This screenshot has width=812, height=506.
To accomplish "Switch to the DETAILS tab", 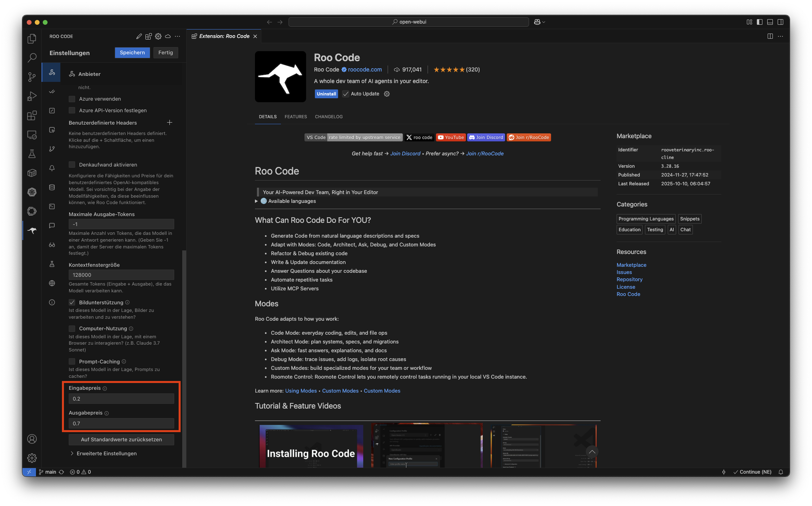I will 268,117.
